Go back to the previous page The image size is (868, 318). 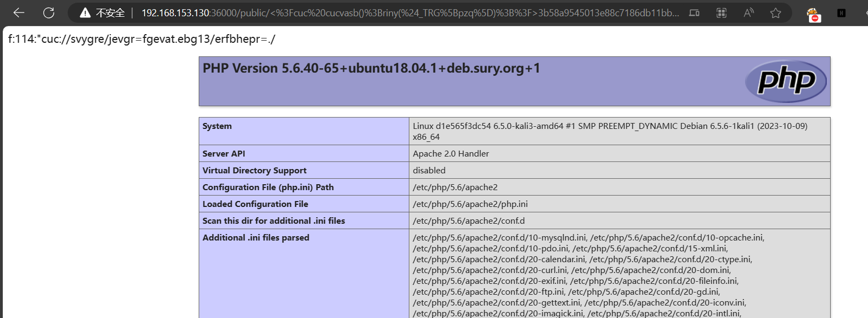[x=19, y=12]
